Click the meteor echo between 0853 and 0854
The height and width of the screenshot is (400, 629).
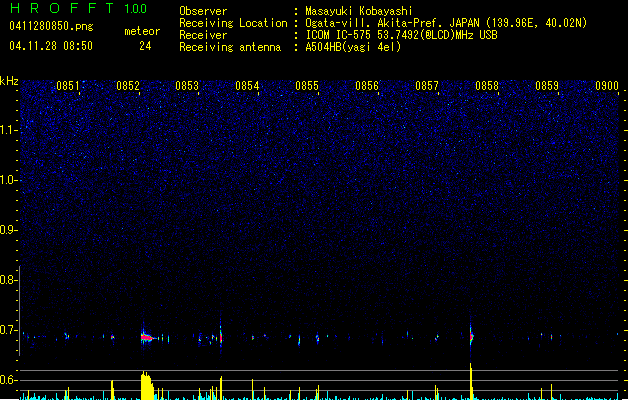pos(221,336)
